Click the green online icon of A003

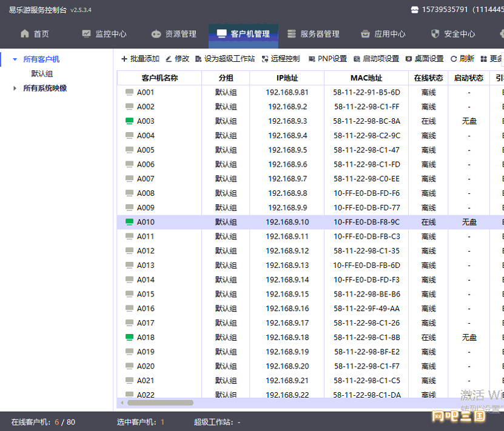[129, 121]
